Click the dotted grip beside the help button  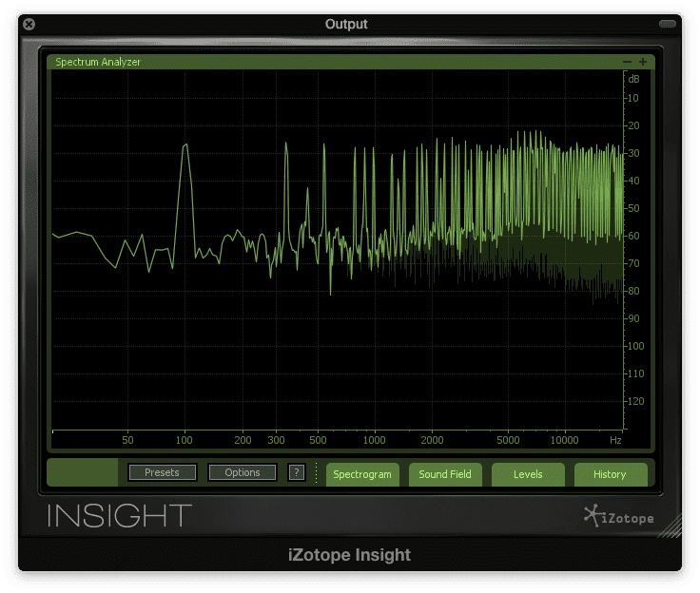pos(316,472)
